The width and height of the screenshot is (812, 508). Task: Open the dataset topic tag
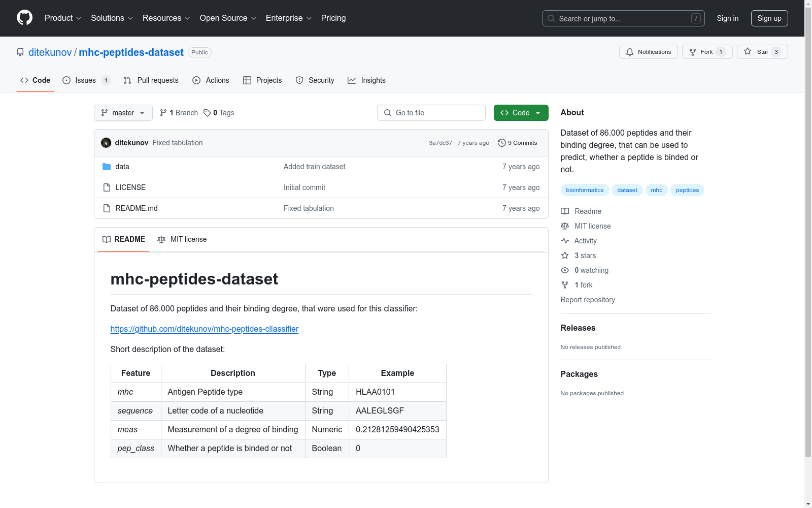pyautogui.click(x=627, y=190)
